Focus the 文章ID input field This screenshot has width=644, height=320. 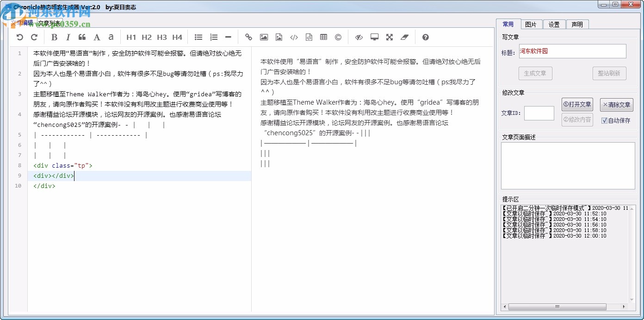point(539,113)
